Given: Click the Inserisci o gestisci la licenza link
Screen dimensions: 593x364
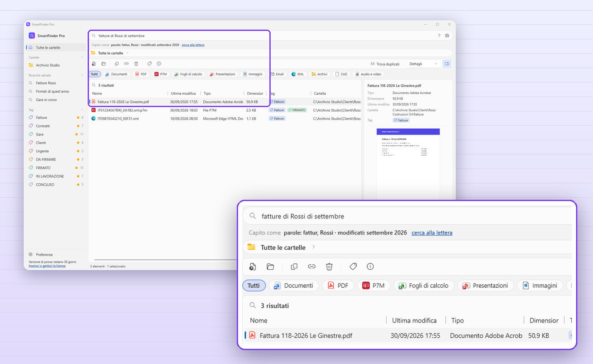Looking at the screenshot, I should point(47,266).
